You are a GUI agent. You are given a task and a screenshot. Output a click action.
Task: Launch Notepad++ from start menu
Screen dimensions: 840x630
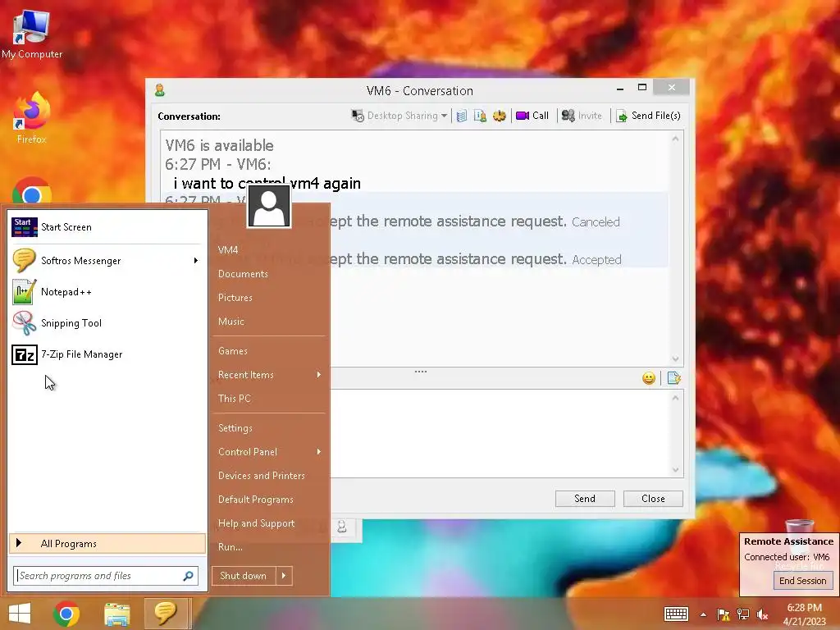[107, 292]
